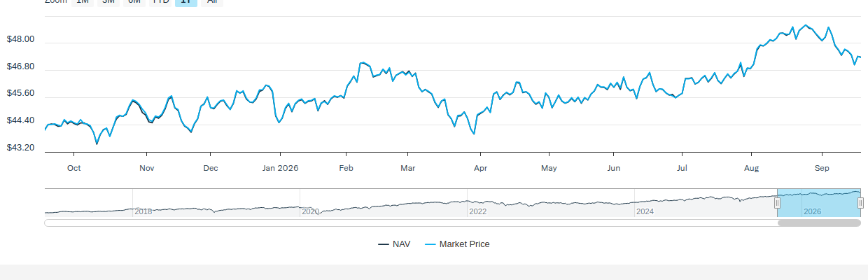Image resolution: width=868 pixels, height=280 pixels.
Task: Select the 1M zoom range button
Action: [x=83, y=2]
